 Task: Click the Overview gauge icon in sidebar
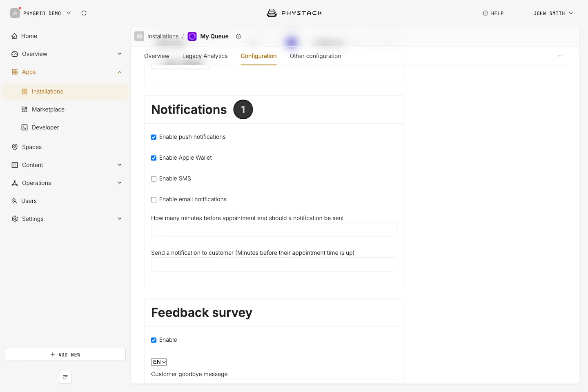click(x=15, y=54)
